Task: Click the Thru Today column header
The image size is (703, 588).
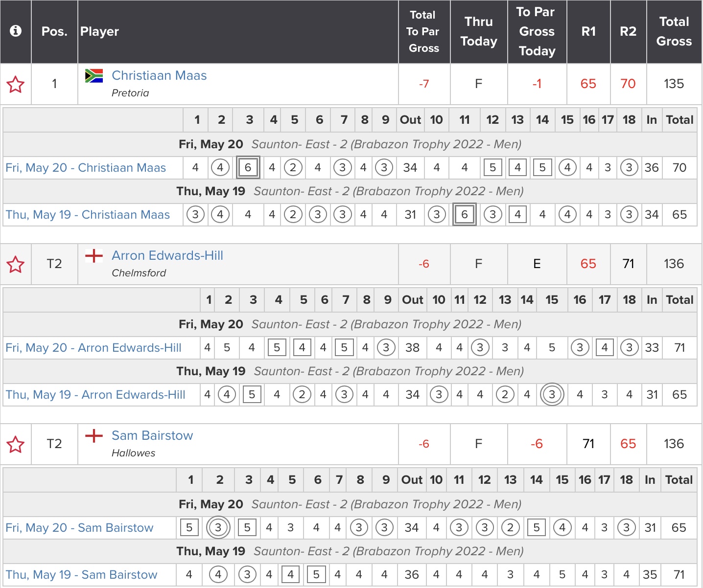Action: (478, 32)
